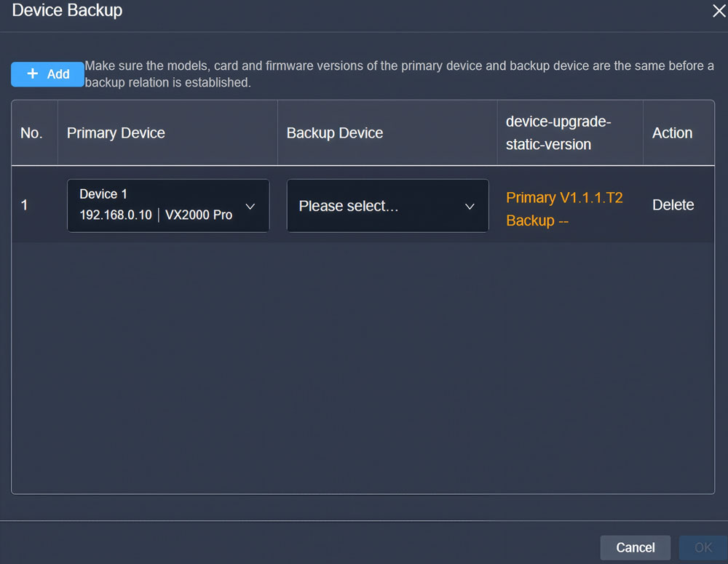This screenshot has width=728, height=564.
Task: Select row number 1 cell
Action: click(x=25, y=205)
